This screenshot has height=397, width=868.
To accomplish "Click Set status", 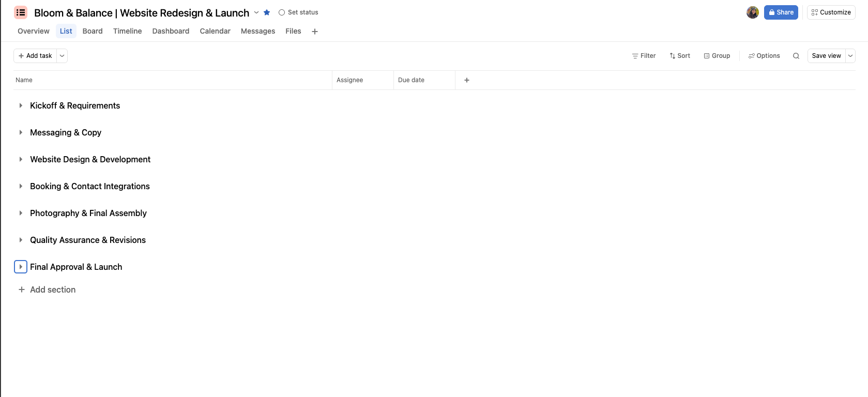I will (298, 12).
